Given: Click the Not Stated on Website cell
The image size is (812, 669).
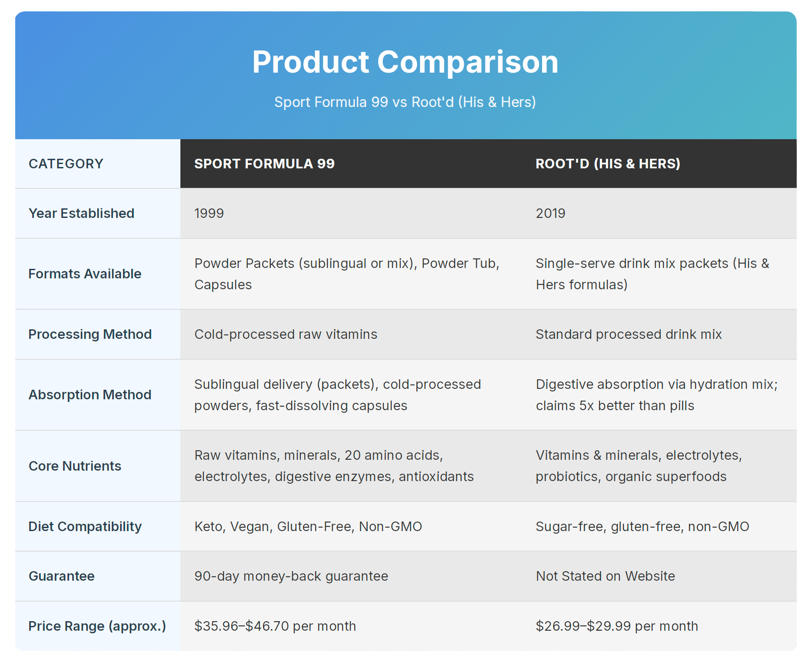Looking at the screenshot, I should [605, 576].
